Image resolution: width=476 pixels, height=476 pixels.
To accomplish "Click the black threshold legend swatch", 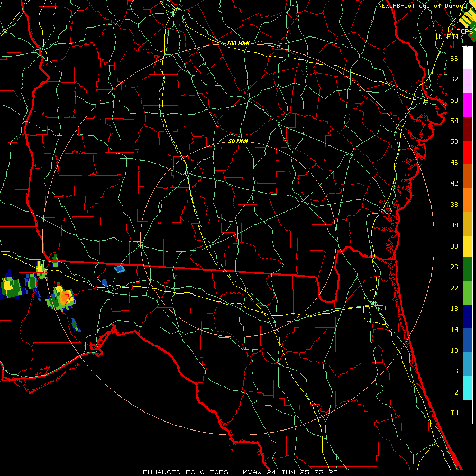I will pyautogui.click(x=467, y=411).
